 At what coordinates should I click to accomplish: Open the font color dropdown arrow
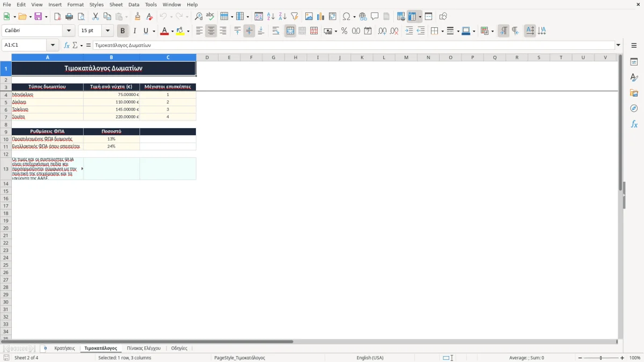(x=172, y=31)
